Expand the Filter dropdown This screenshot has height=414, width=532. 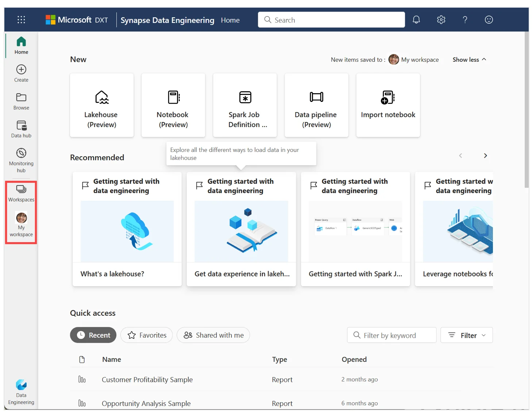(x=466, y=335)
